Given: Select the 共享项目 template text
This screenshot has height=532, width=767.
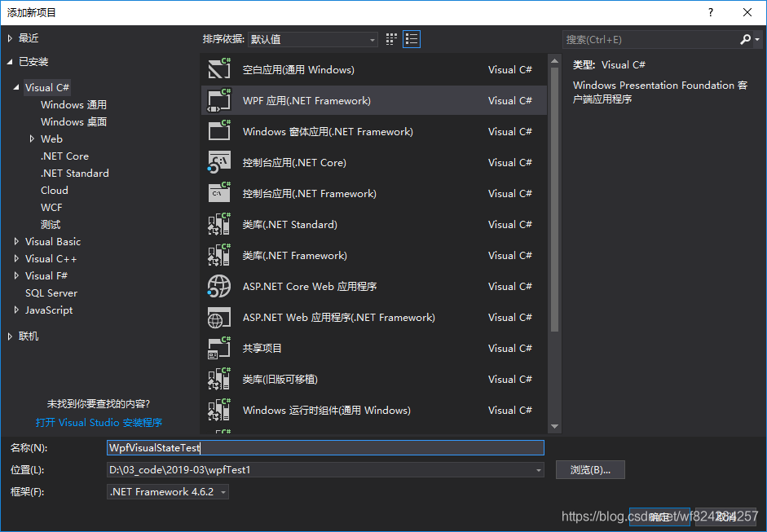Looking at the screenshot, I should point(262,348).
